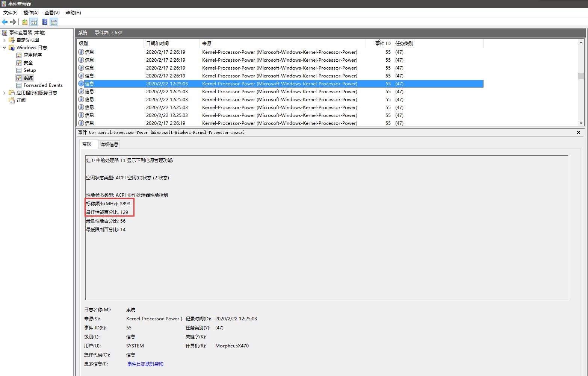The height and width of the screenshot is (376, 588).
Task: Click the blue Back arrow toolbar icon
Action: click(x=5, y=22)
